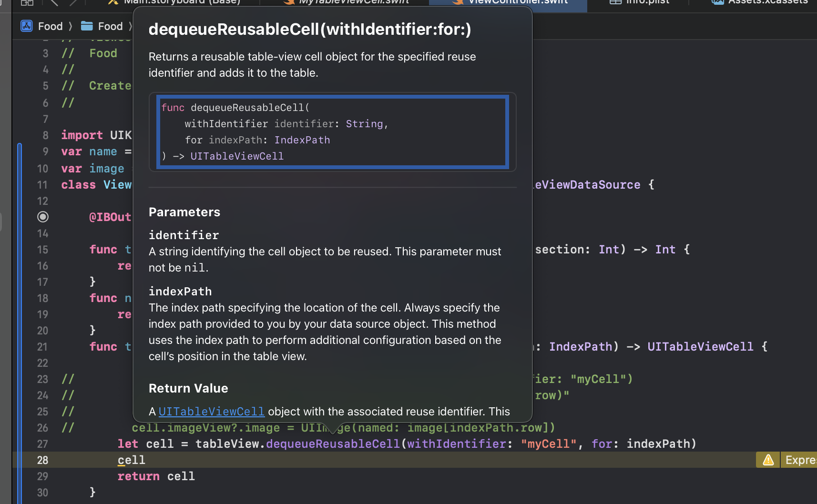817x504 pixels.
Task: Click the func dequeueReusableCell declaration box
Action: pyautogui.click(x=333, y=132)
